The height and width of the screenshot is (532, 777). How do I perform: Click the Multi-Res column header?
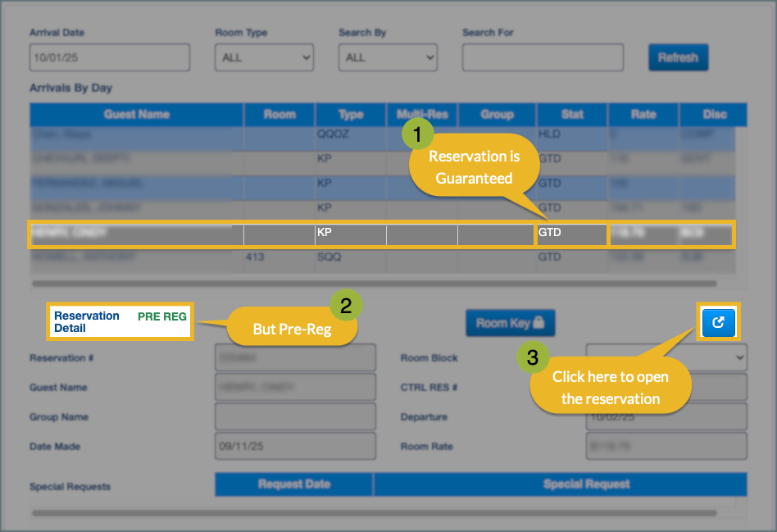(x=421, y=115)
